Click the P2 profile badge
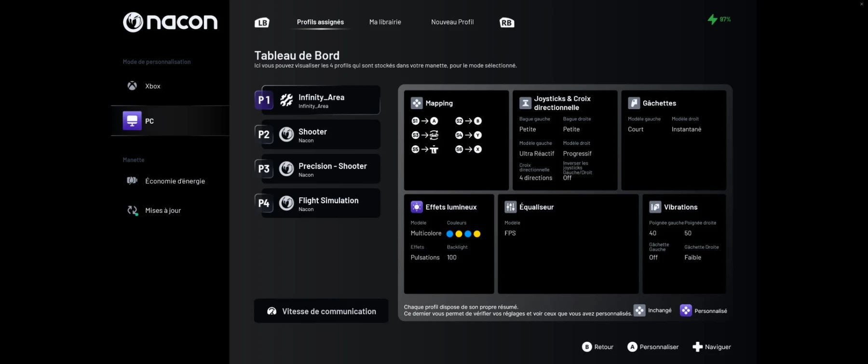The image size is (868, 364). click(x=264, y=134)
